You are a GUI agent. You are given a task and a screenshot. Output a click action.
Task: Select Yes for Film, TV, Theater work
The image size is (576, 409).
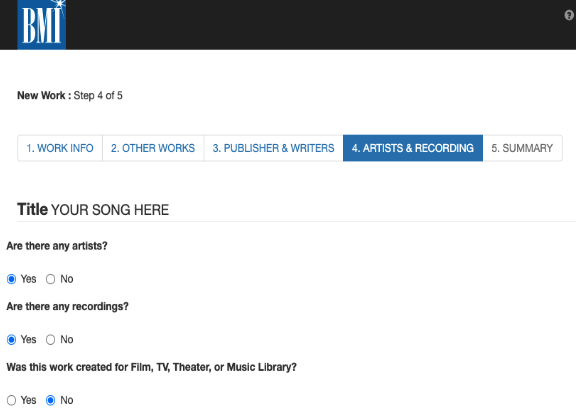11,400
